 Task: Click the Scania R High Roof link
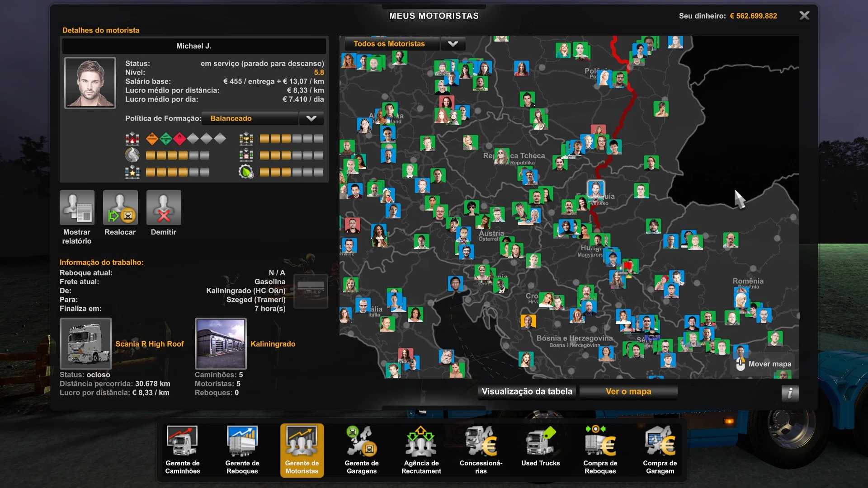coord(149,344)
